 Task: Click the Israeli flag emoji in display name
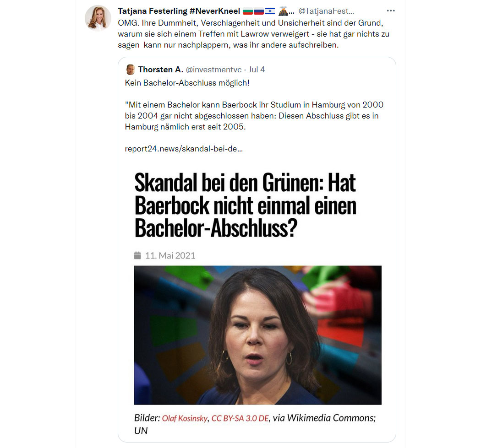(270, 11)
